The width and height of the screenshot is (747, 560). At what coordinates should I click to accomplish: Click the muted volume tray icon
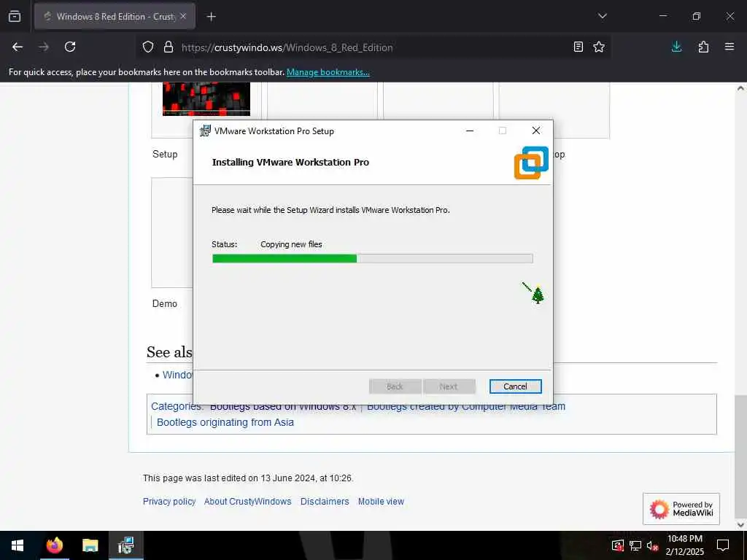(652, 545)
